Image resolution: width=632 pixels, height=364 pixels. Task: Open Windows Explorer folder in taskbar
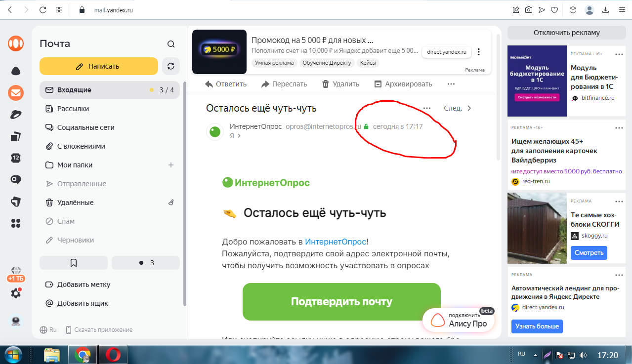[x=52, y=355]
